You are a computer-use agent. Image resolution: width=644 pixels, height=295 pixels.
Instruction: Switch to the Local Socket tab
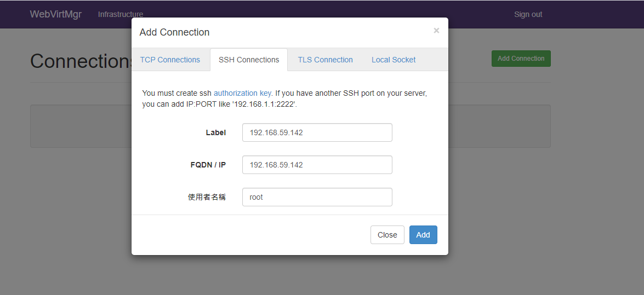pyautogui.click(x=394, y=60)
